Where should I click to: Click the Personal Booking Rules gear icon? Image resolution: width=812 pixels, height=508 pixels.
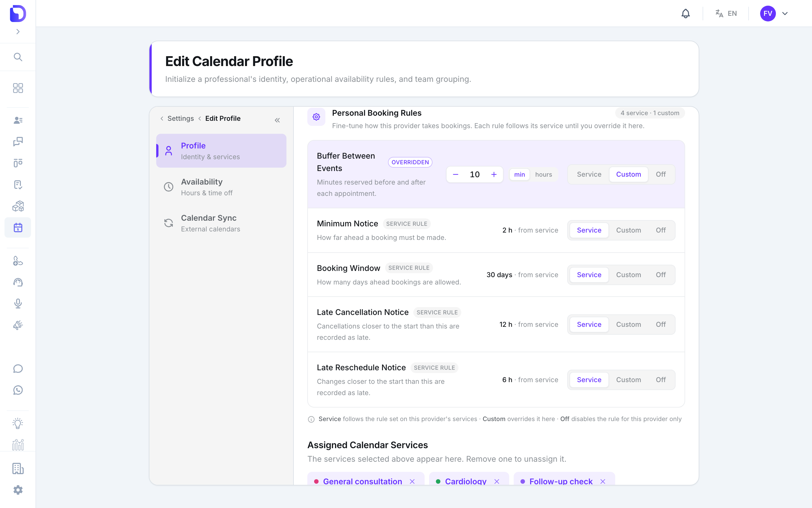[x=316, y=117]
